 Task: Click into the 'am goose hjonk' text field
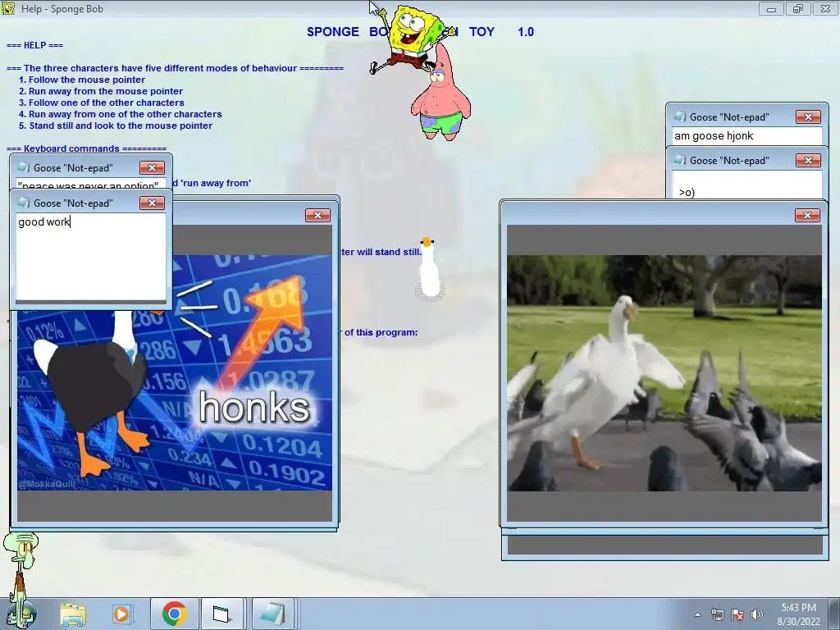tap(746, 136)
